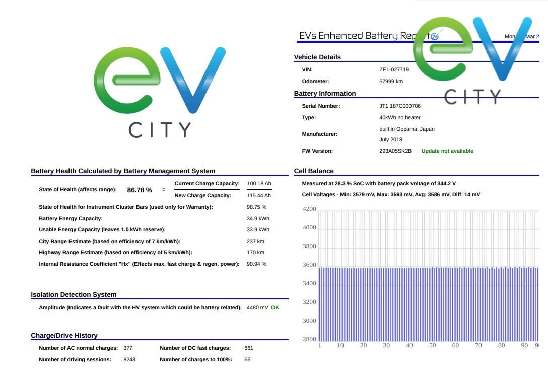Click the "Usable Energy Capacity" label
Screen dimensions: 548x392
pyautogui.click(x=102, y=230)
